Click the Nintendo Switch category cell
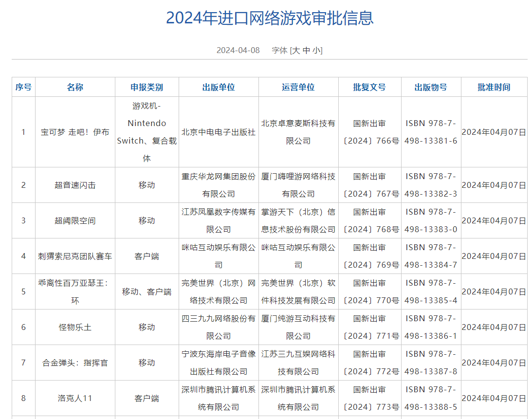The height and width of the screenshot is (419, 532). click(147, 132)
